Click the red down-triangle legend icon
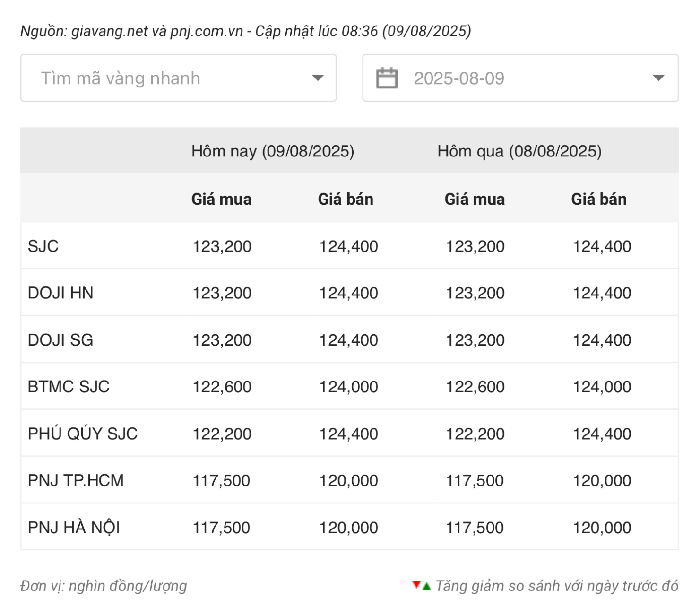The height and width of the screenshot is (616, 700). pos(416,585)
